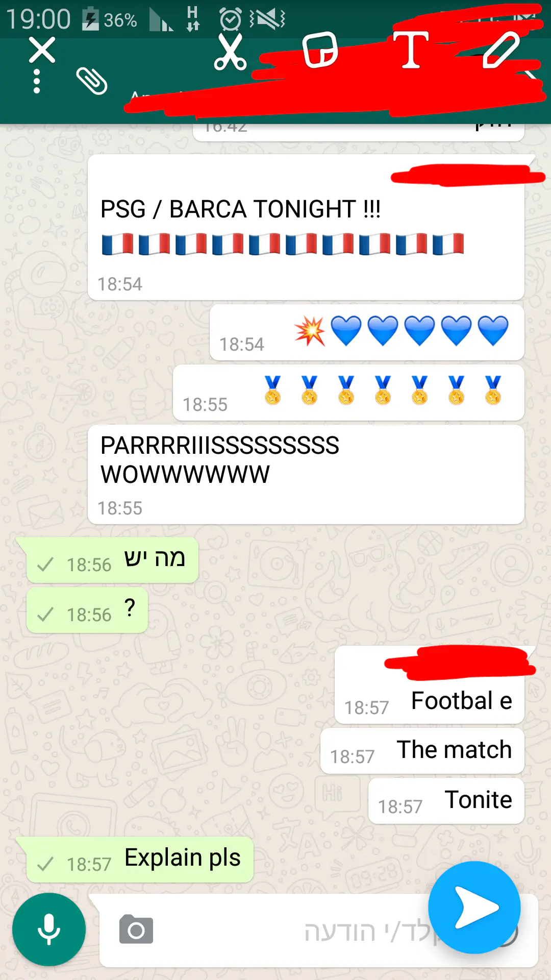551x980 pixels.
Task: Tap the gold medals emoji message
Action: point(348,393)
